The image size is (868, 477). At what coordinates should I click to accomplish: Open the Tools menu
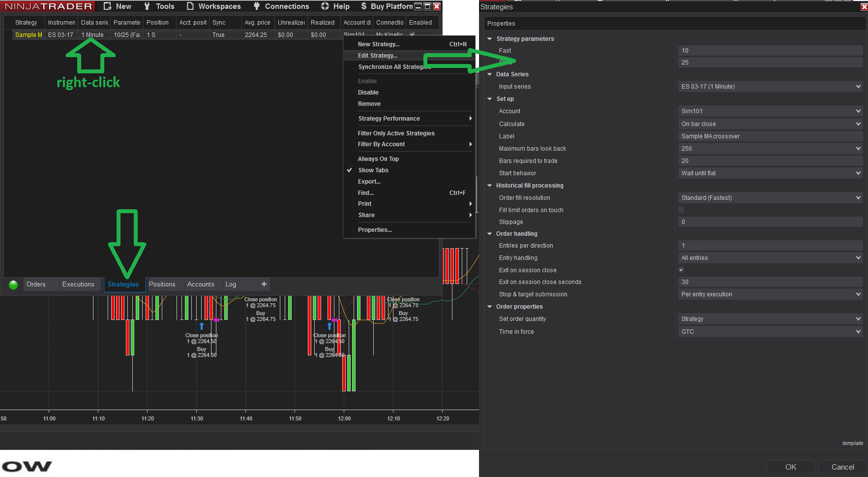tap(159, 6)
